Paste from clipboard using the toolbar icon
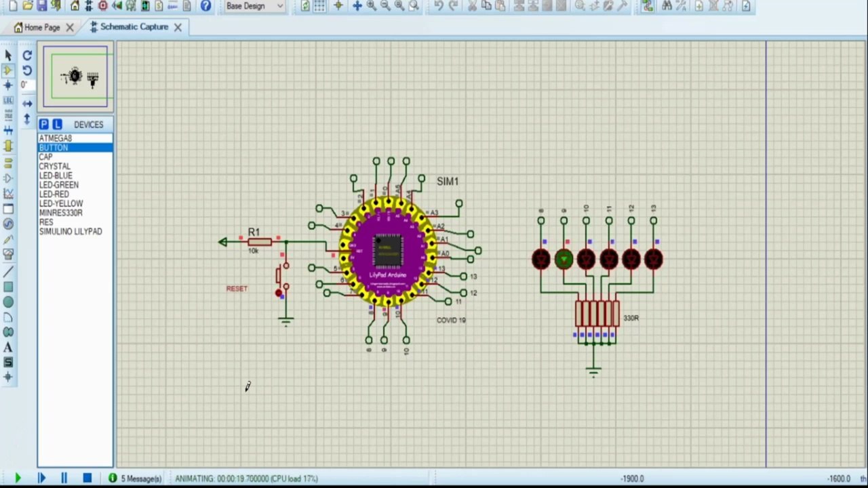 tap(500, 5)
